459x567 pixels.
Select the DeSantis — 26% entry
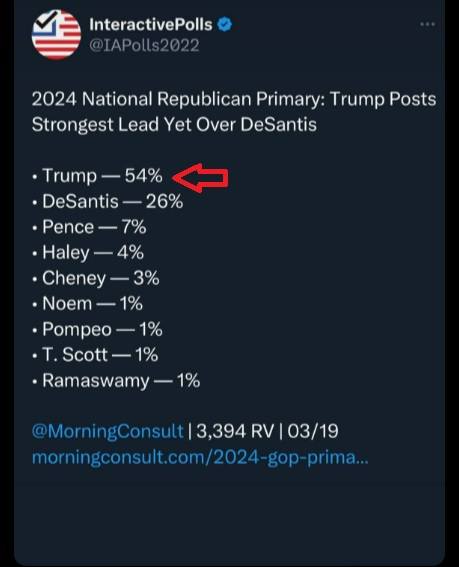[x=108, y=201]
